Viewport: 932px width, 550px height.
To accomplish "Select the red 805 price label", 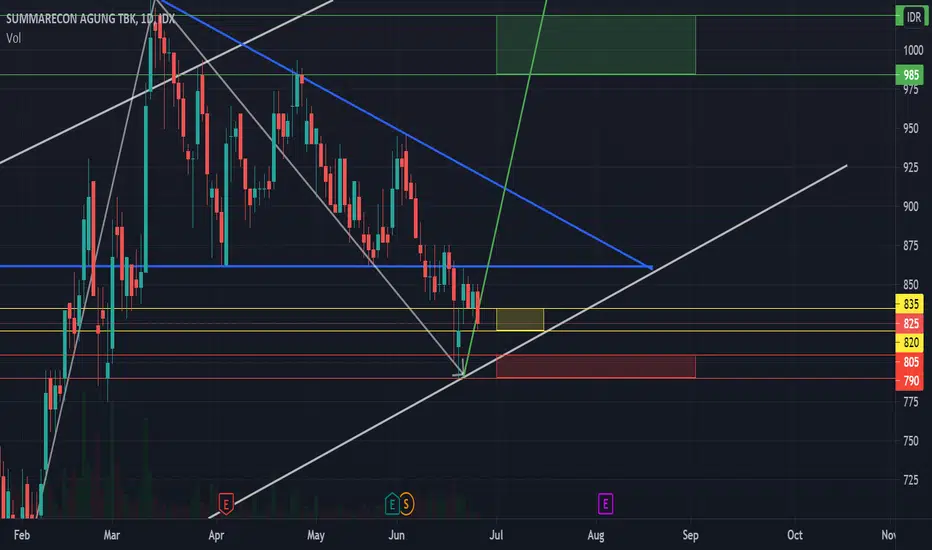I will (x=910, y=362).
